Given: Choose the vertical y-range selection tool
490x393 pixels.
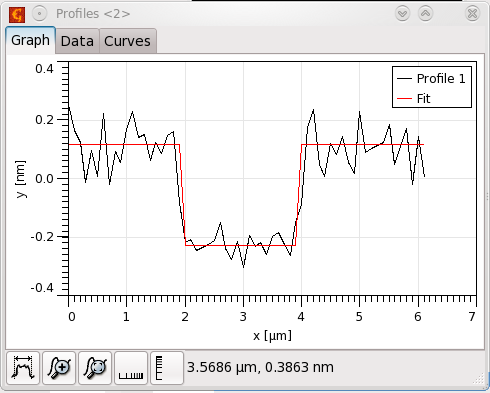Looking at the screenshot, I should (167, 368).
